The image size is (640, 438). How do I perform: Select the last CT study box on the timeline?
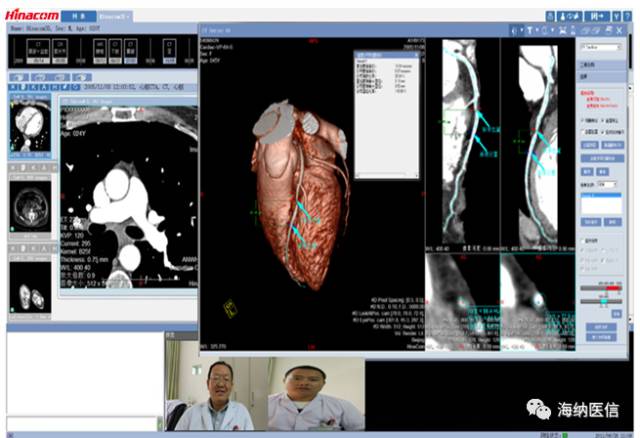pyautogui.click(x=170, y=51)
